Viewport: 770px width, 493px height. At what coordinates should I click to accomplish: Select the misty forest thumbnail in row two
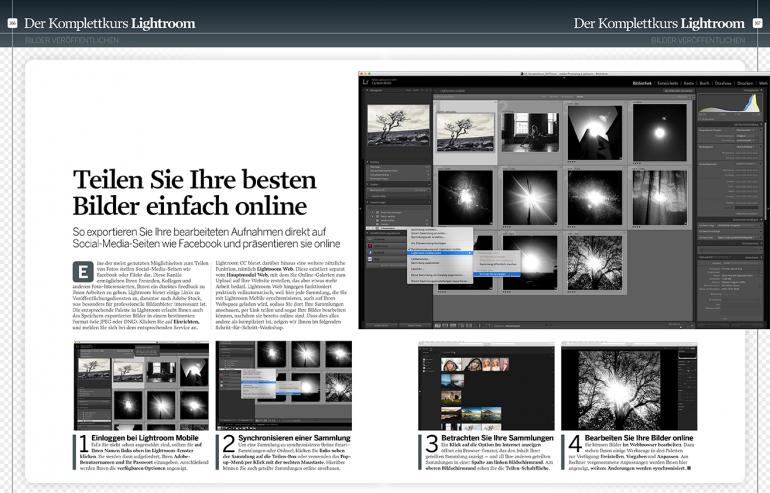(x=660, y=198)
